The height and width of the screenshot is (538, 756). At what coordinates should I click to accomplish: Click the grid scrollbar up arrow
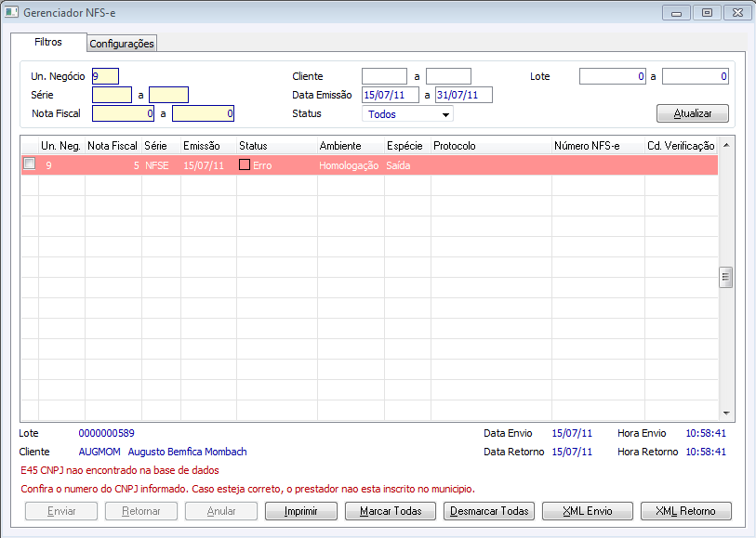pyautogui.click(x=726, y=145)
